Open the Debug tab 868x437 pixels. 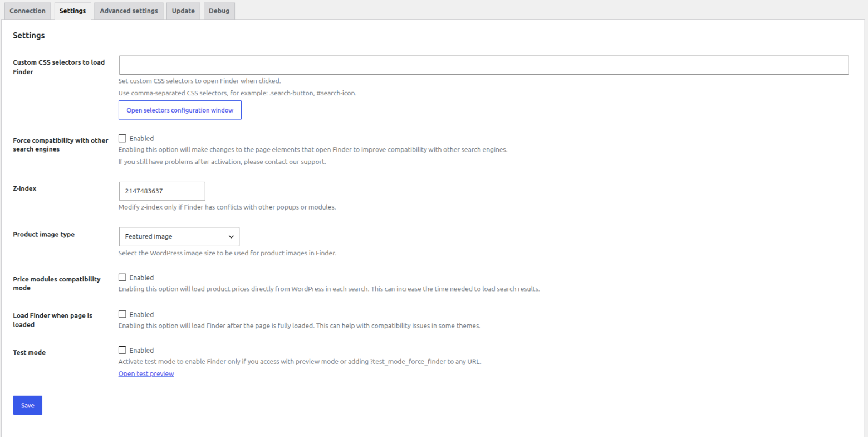[219, 11]
